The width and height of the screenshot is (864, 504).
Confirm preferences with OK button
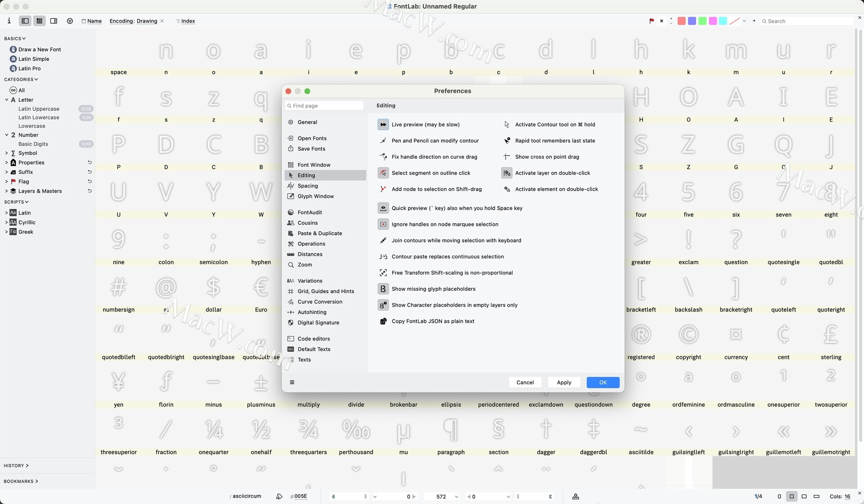click(x=603, y=382)
